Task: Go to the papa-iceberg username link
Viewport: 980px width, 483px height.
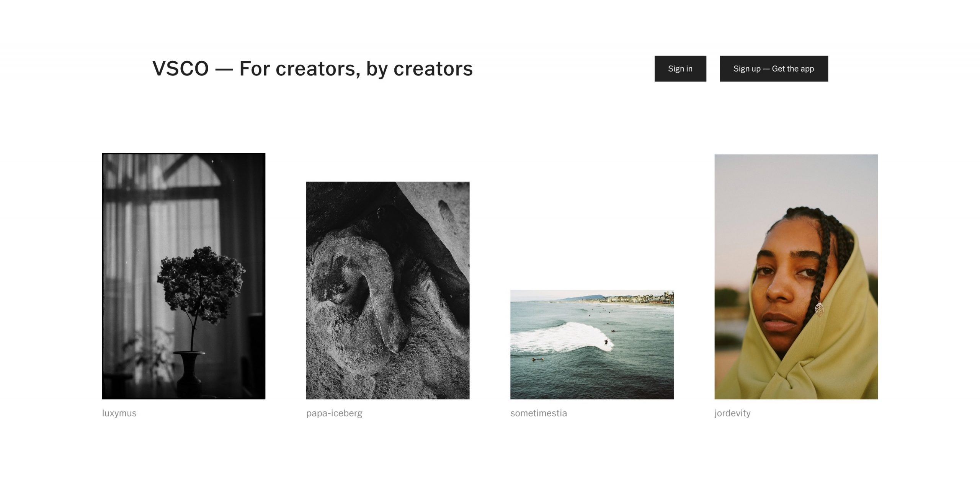Action: tap(334, 413)
